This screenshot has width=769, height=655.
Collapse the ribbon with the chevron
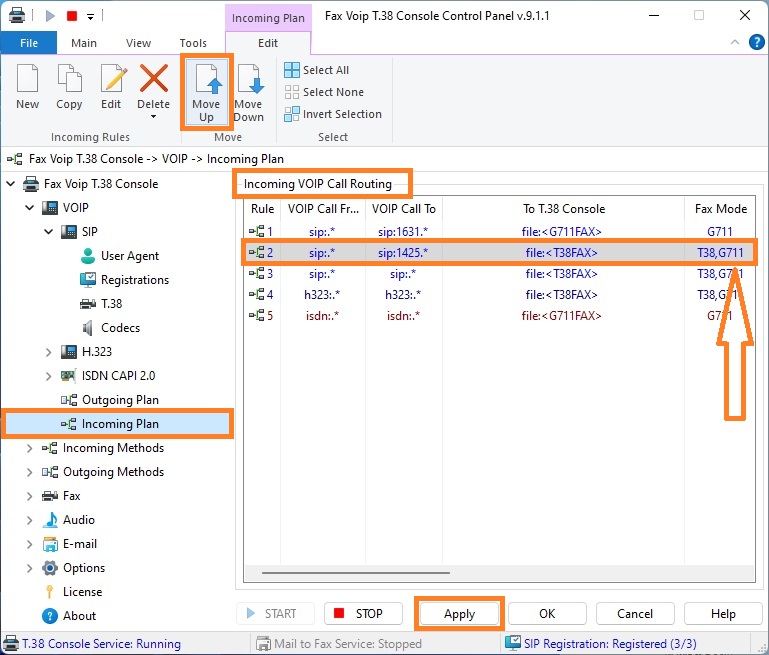click(735, 42)
